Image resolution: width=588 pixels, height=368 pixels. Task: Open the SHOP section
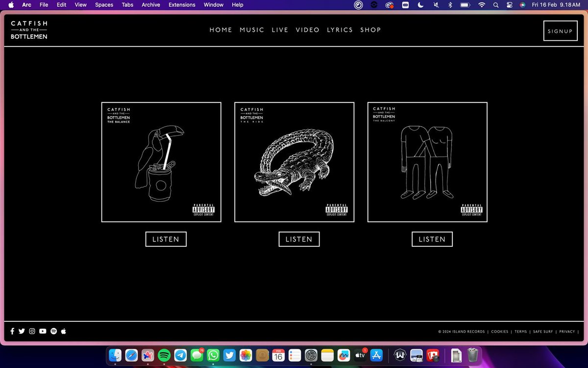[x=370, y=30]
